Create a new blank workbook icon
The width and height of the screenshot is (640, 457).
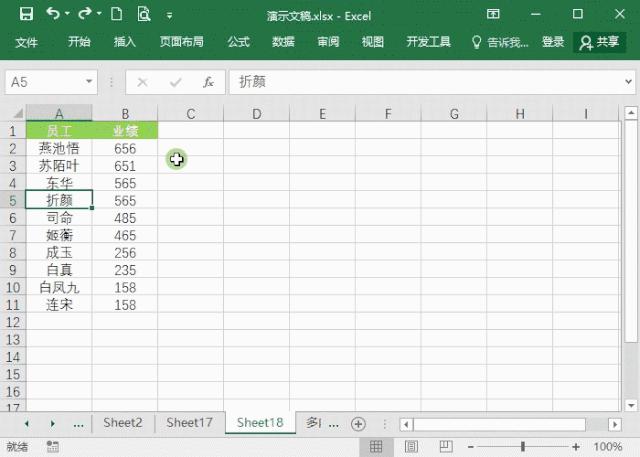117,14
